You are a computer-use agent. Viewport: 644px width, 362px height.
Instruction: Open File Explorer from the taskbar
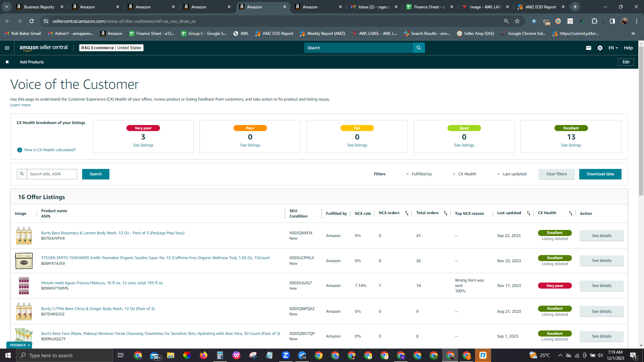tap(171, 355)
